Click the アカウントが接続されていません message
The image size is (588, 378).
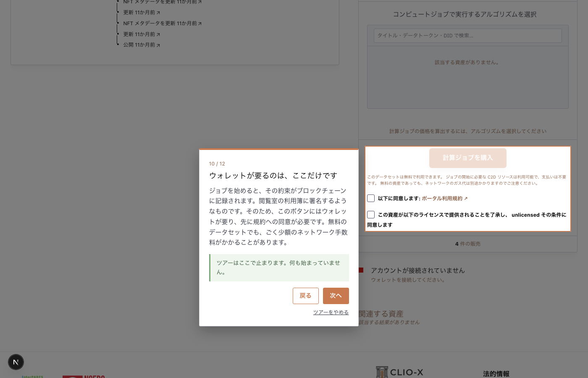418,270
